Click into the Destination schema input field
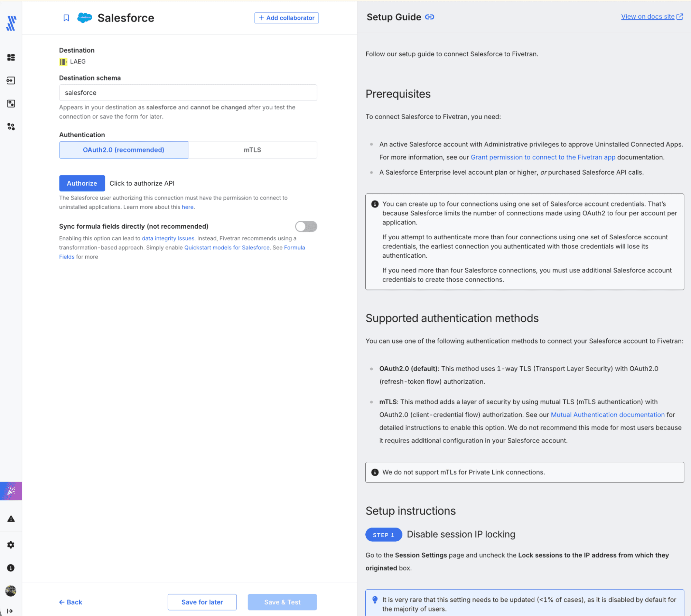Viewport: 691px width, 616px height. pos(188,93)
